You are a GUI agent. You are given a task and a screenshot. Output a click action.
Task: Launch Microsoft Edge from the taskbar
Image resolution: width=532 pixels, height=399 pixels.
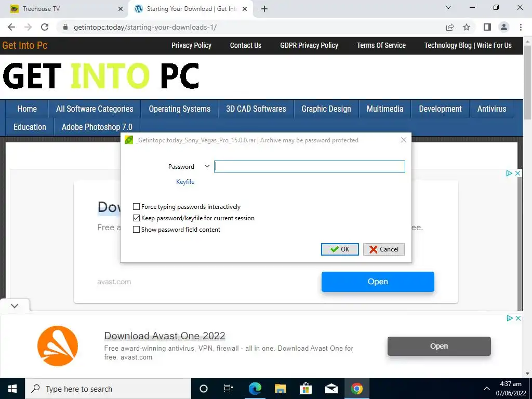pyautogui.click(x=255, y=389)
